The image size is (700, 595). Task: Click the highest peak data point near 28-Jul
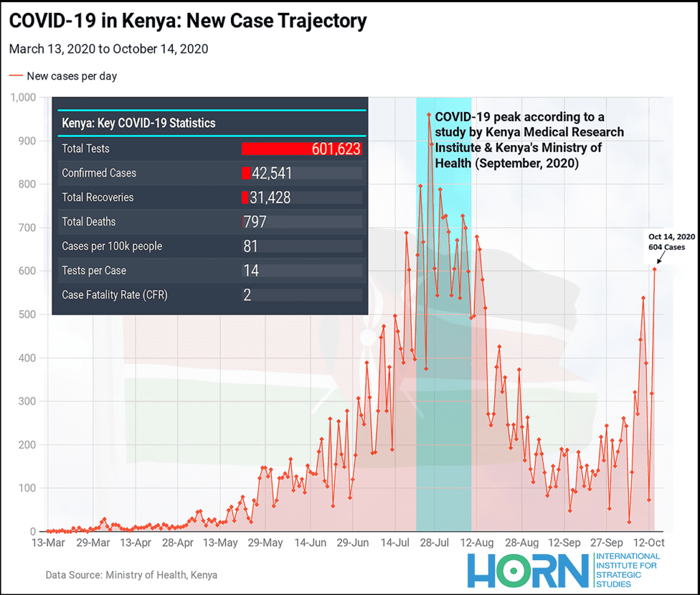coord(429,115)
